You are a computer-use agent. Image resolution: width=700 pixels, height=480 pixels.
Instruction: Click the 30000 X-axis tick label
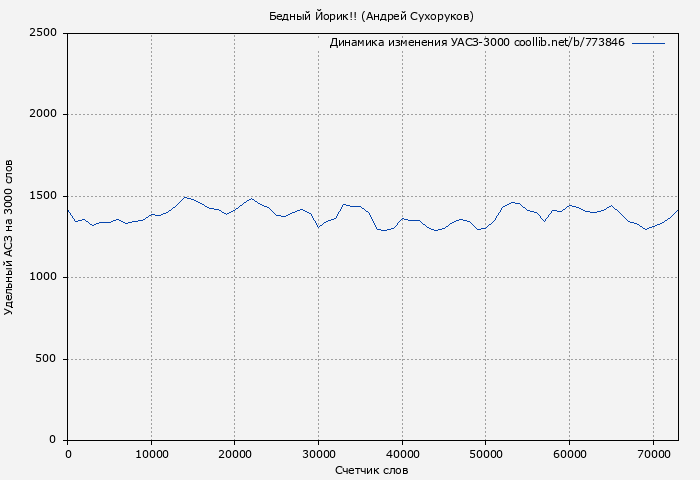318,455
